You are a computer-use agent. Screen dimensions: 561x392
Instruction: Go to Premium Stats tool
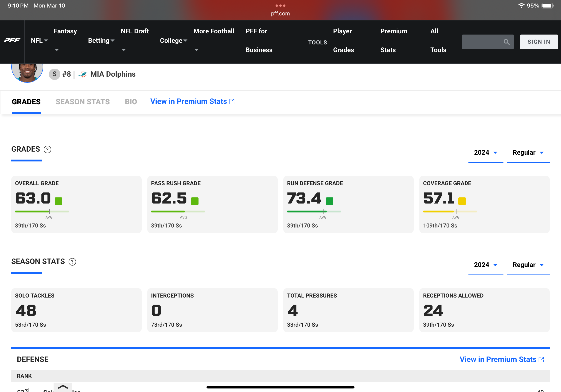(394, 41)
